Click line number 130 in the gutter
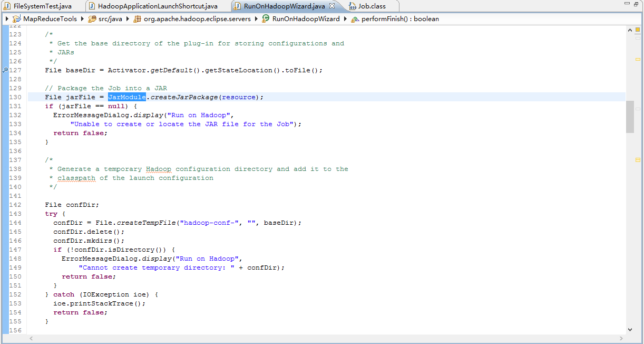The height and width of the screenshot is (344, 644). click(x=15, y=97)
